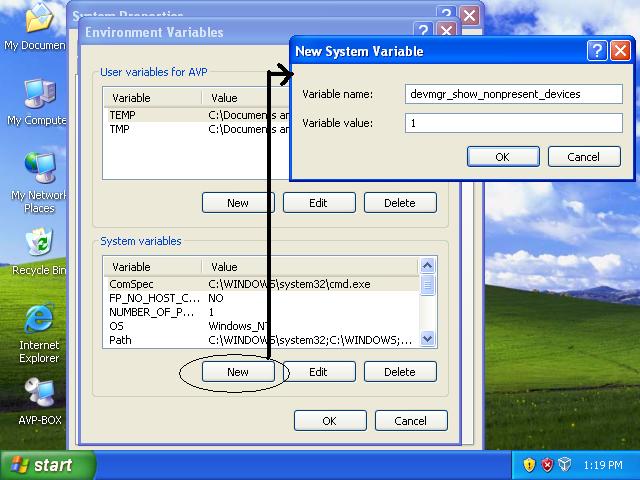
Task: Click Cancel in Environment Variables window
Action: click(411, 421)
